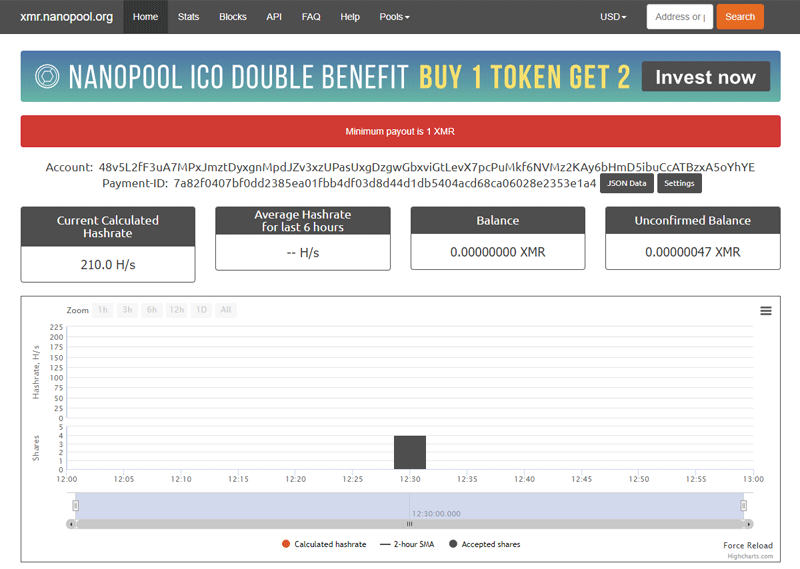Open the FAQ page

pyautogui.click(x=311, y=17)
